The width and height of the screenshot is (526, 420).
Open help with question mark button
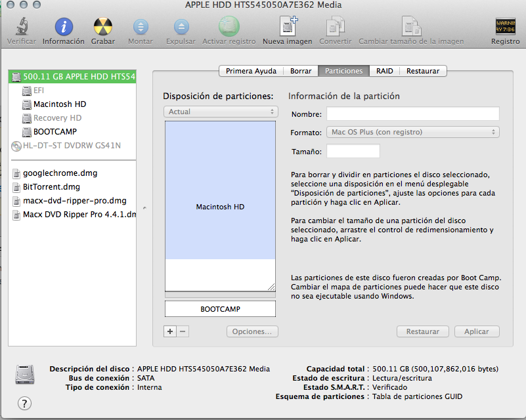point(24,403)
